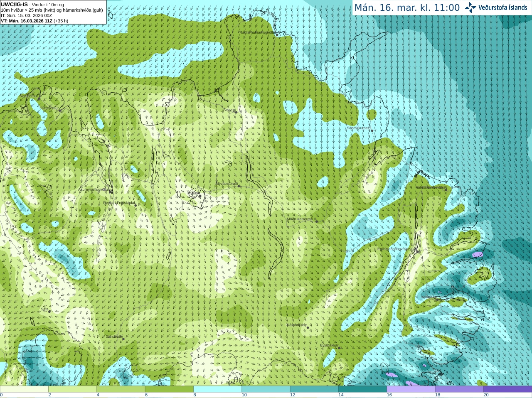This screenshot has height=398, width=532.
Task: Click the Veðurstofa Íslands name text
Action: 502,7
